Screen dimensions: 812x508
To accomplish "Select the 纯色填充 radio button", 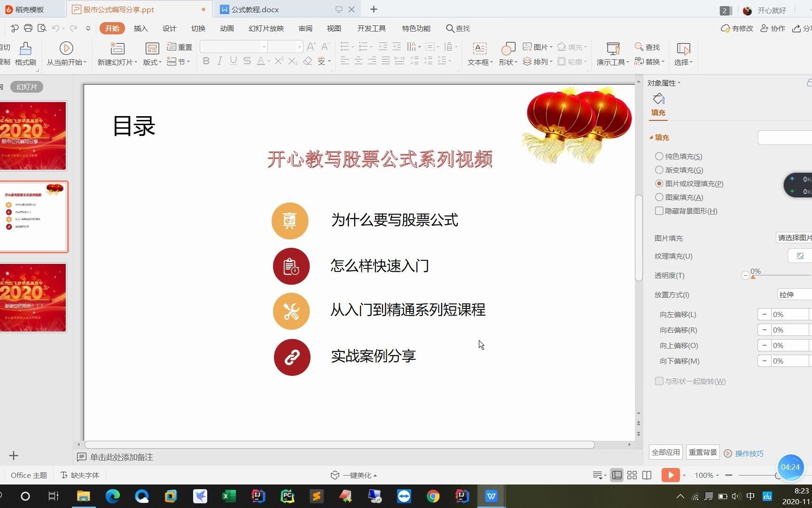I will [659, 156].
